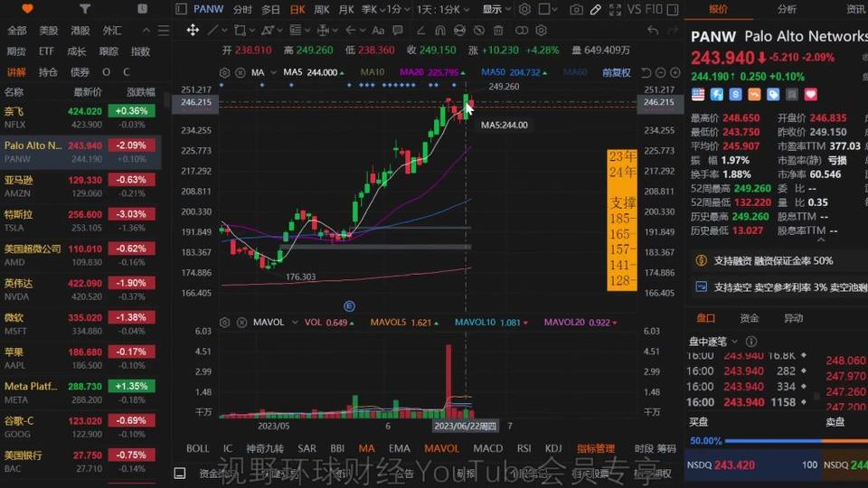Select the move crosshair drawing tool
The height and width of the screenshot is (488, 868).
point(193,30)
